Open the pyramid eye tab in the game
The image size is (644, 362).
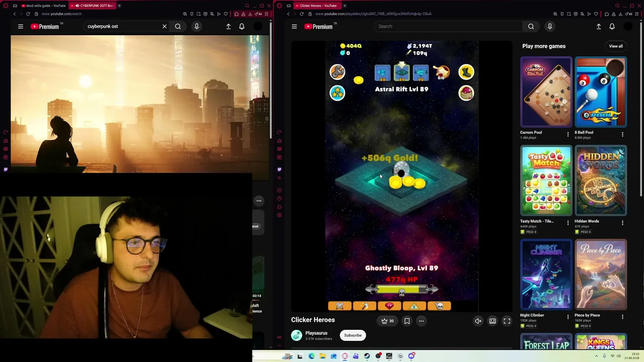pyautogui.click(x=414, y=306)
